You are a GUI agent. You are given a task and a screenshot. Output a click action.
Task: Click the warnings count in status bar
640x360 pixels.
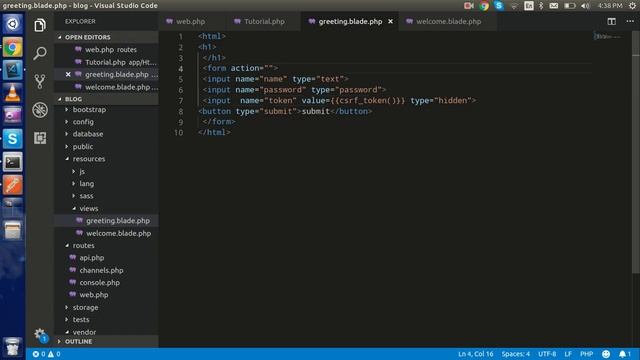coord(54,354)
